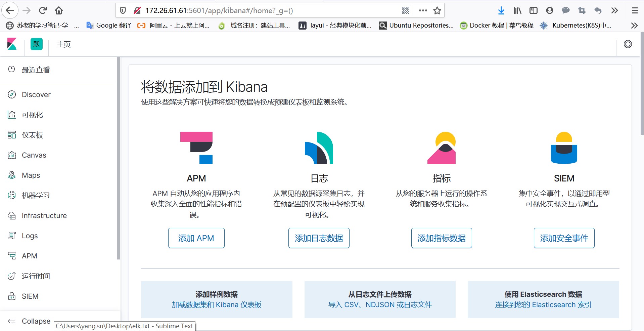Click 添加 APM button

[x=196, y=238]
